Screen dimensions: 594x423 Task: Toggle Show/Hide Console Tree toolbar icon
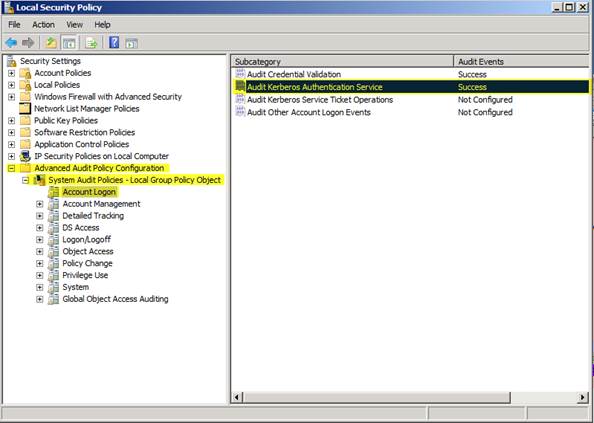(69, 43)
